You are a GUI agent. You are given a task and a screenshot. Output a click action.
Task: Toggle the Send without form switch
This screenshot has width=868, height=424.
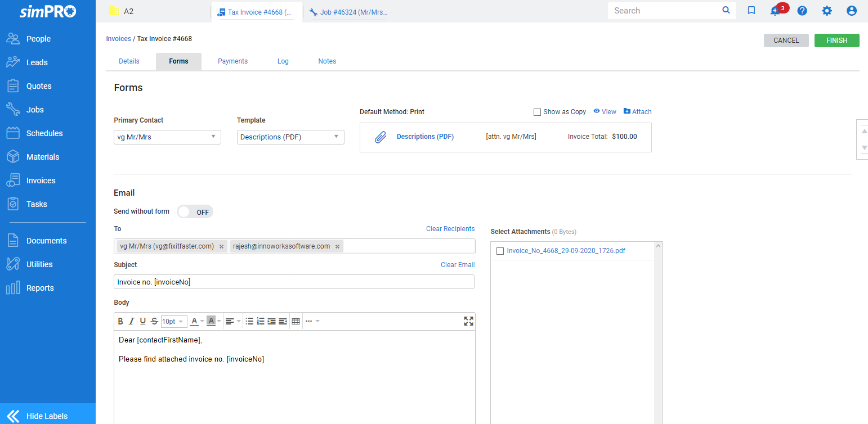tap(195, 212)
